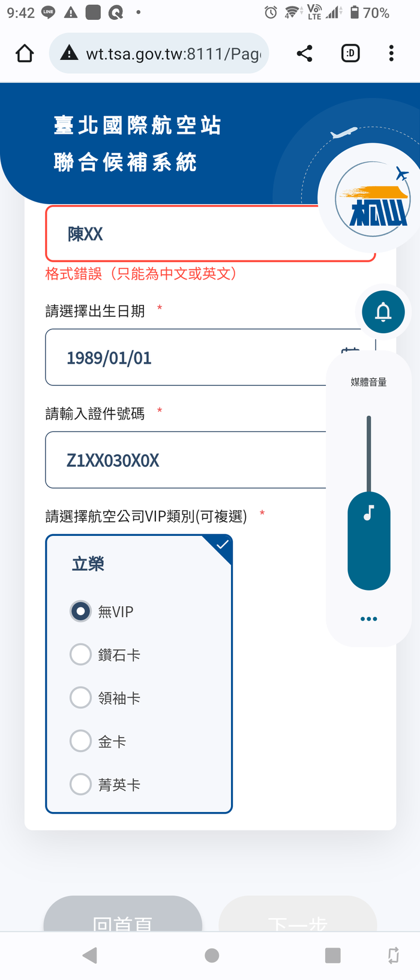
Task: Tap the Songshan airport logo
Action: pos(373,199)
